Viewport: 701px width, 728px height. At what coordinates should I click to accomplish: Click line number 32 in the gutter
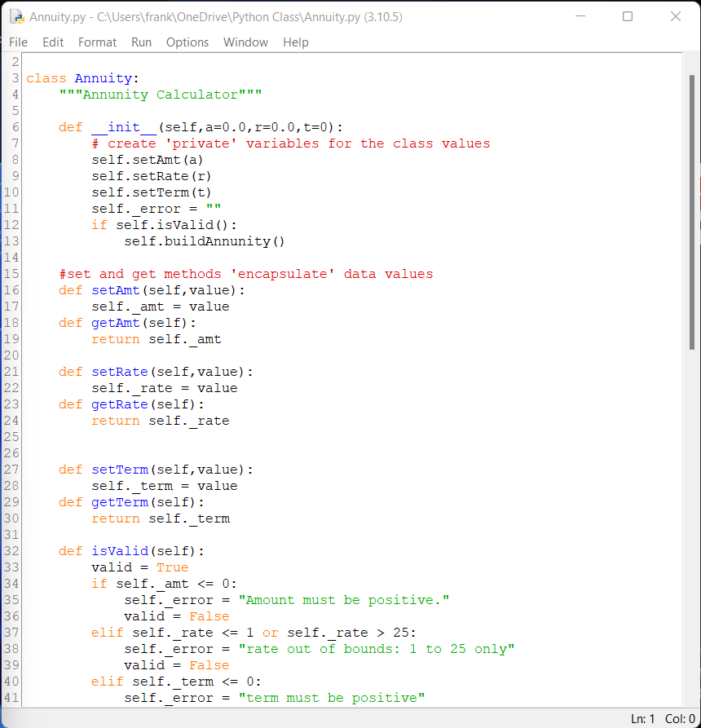[11, 551]
